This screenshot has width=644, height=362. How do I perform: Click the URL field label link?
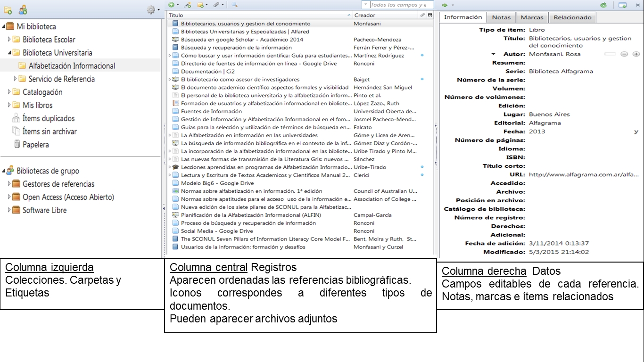pos(517,174)
